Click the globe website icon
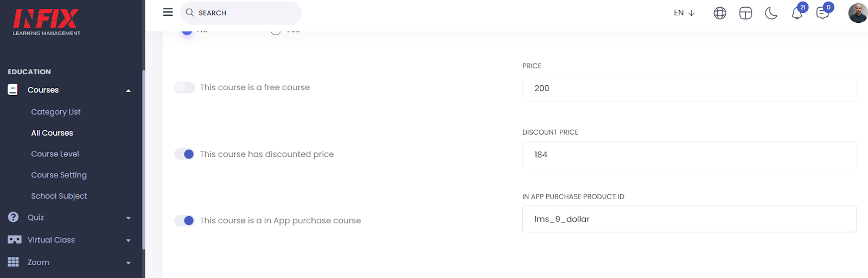This screenshot has height=278, width=868. click(x=720, y=13)
